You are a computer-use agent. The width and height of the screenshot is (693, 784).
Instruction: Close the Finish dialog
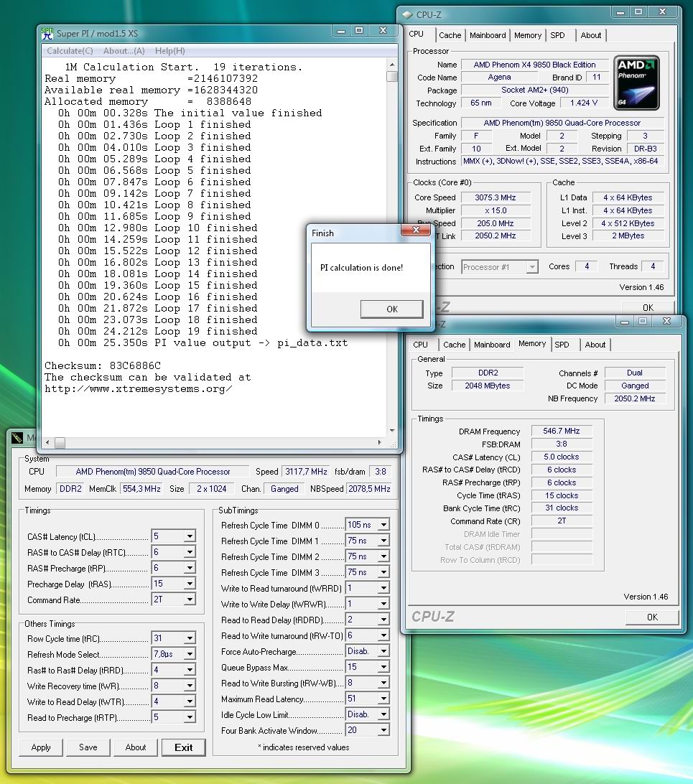coord(416,230)
